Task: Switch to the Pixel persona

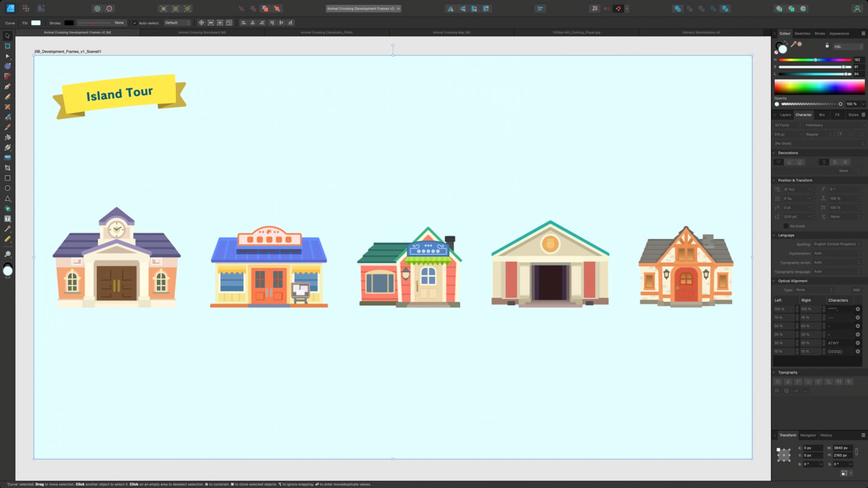Action: [x=25, y=9]
